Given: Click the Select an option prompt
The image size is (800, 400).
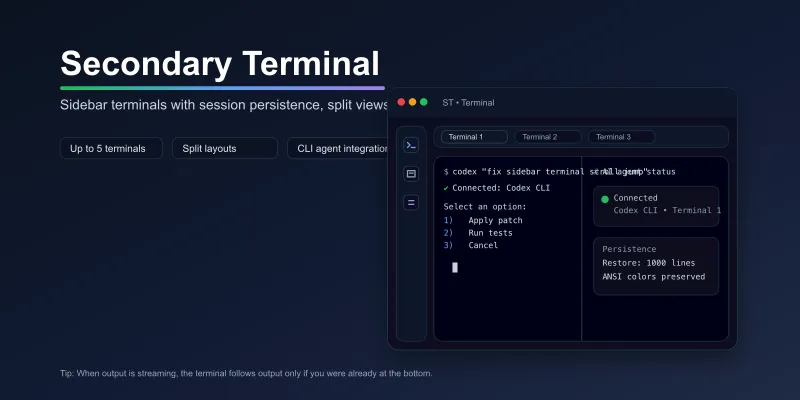Looking at the screenshot, I should pos(485,207).
